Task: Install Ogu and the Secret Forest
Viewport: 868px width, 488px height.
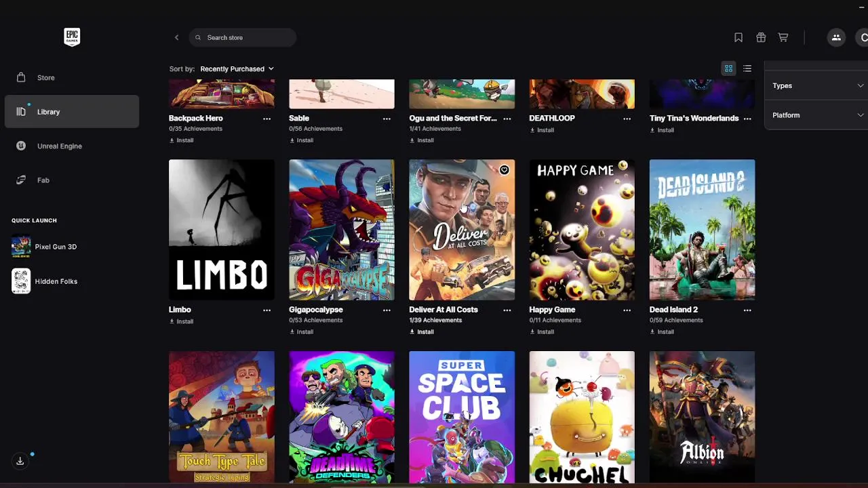Action: 421,140
